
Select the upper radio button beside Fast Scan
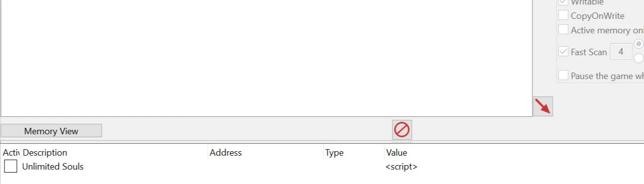[639, 44]
